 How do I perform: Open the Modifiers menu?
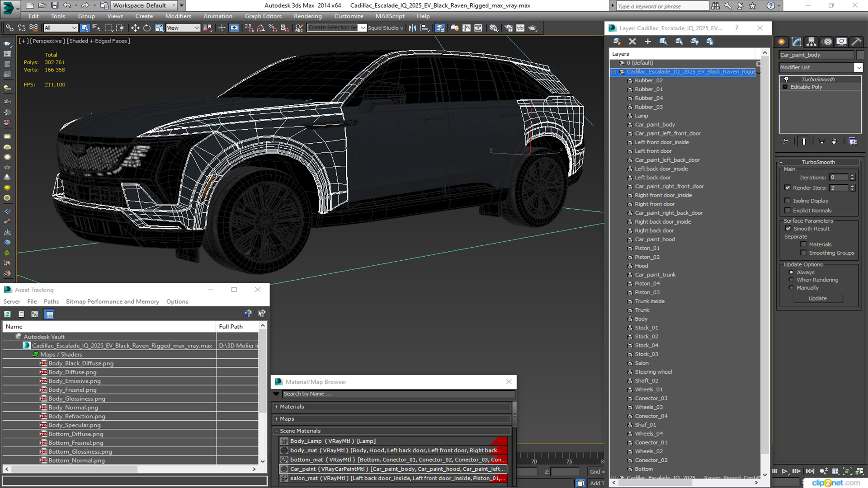(178, 16)
